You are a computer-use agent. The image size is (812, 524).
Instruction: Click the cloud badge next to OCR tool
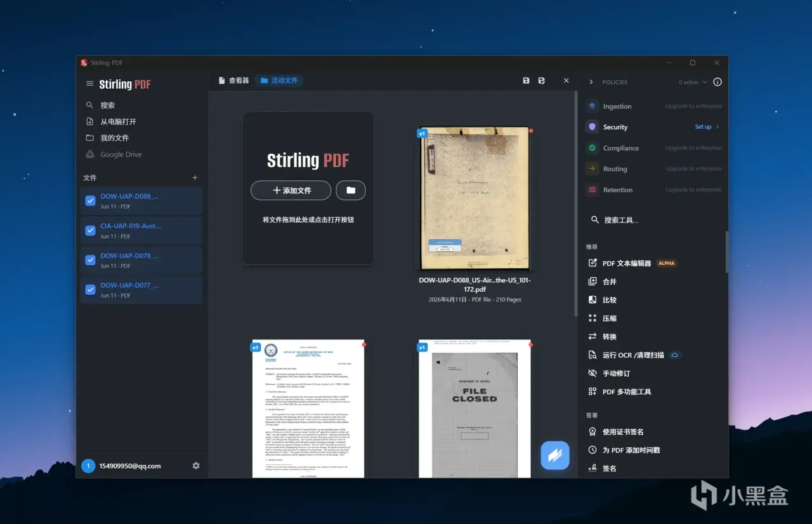coord(675,355)
